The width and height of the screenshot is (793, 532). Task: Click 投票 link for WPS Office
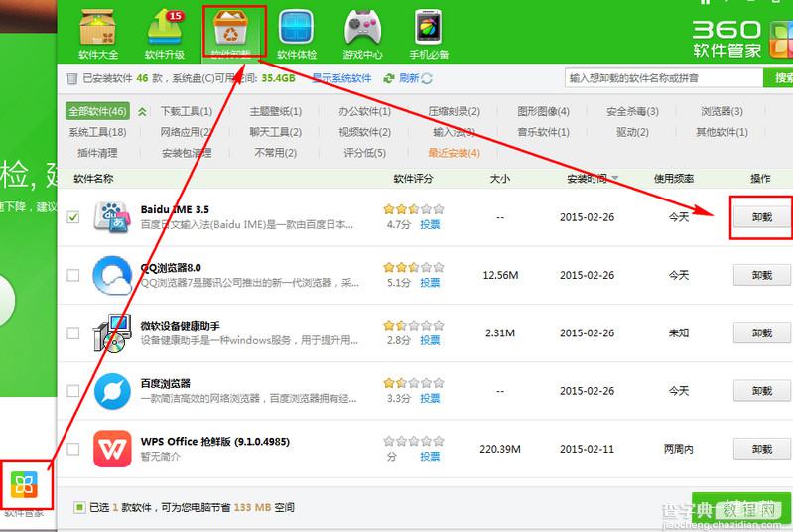430,457
